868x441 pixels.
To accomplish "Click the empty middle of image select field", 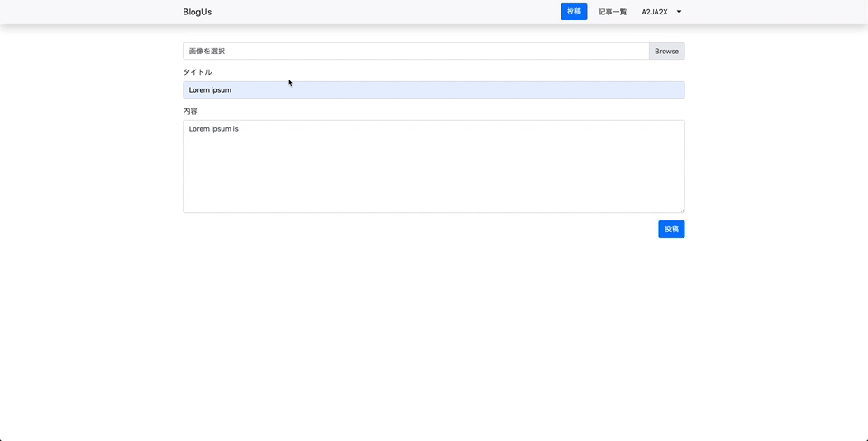I will click(416, 52).
